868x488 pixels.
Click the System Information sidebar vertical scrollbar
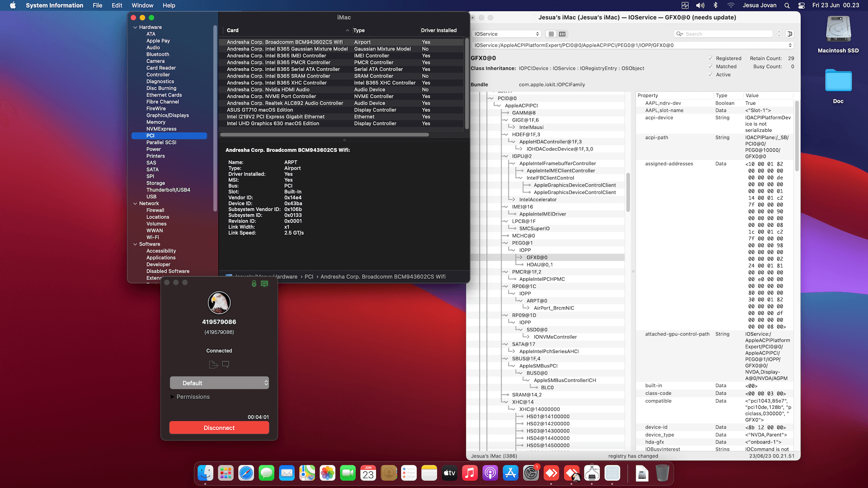tap(215, 117)
